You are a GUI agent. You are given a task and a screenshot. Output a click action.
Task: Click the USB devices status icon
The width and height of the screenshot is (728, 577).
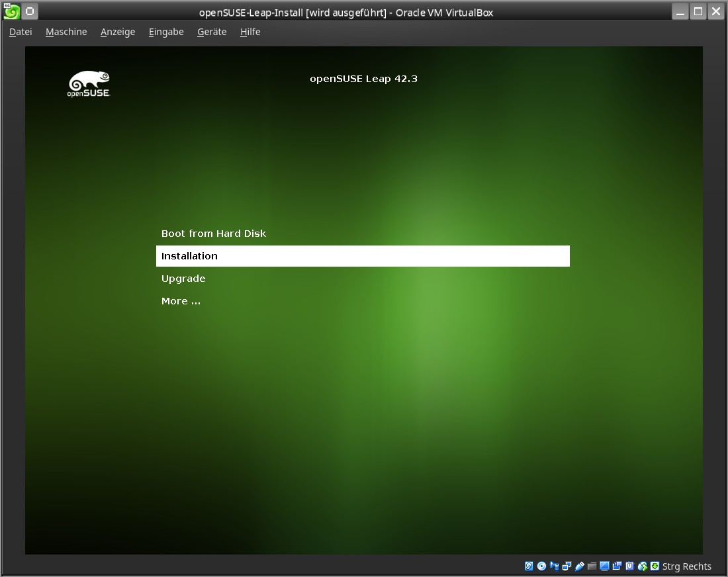580,566
